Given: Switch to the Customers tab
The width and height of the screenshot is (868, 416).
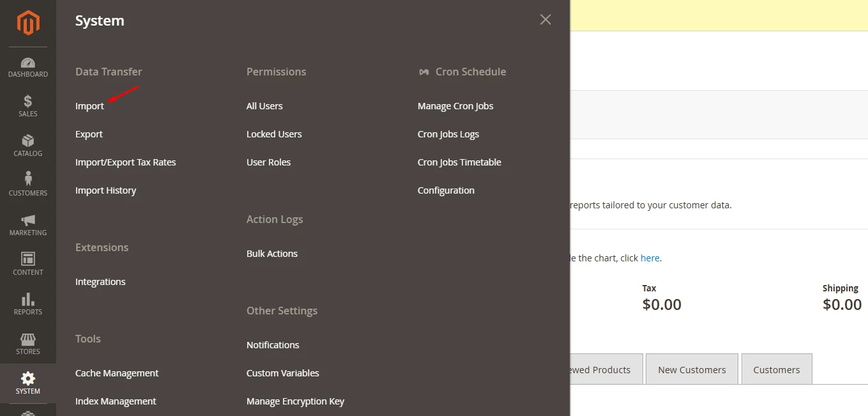Looking at the screenshot, I should click(776, 369).
